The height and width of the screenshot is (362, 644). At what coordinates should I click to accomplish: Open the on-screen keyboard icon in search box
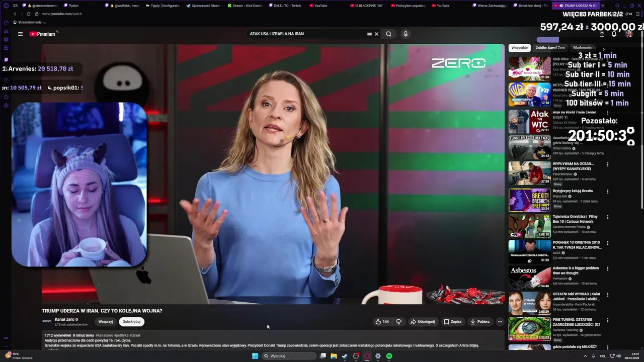click(369, 34)
